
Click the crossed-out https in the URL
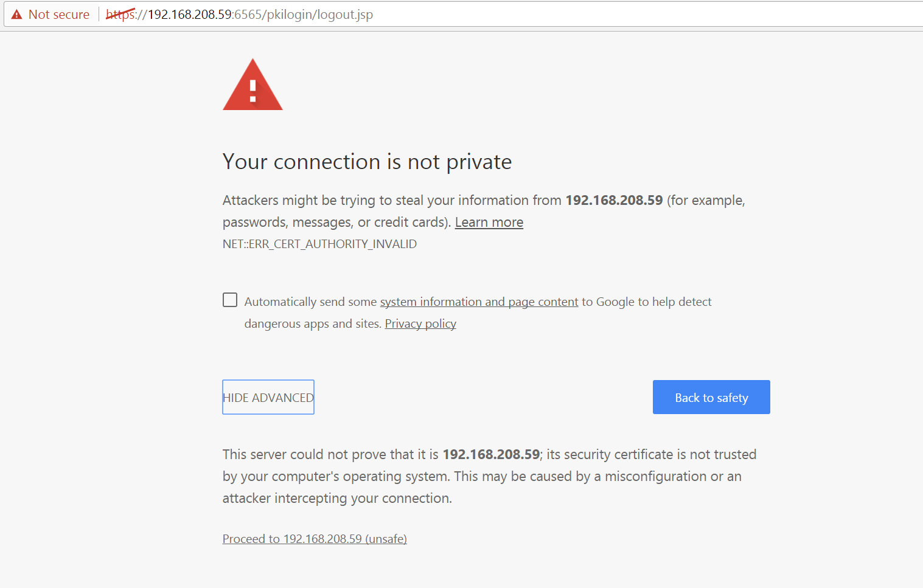click(x=120, y=15)
